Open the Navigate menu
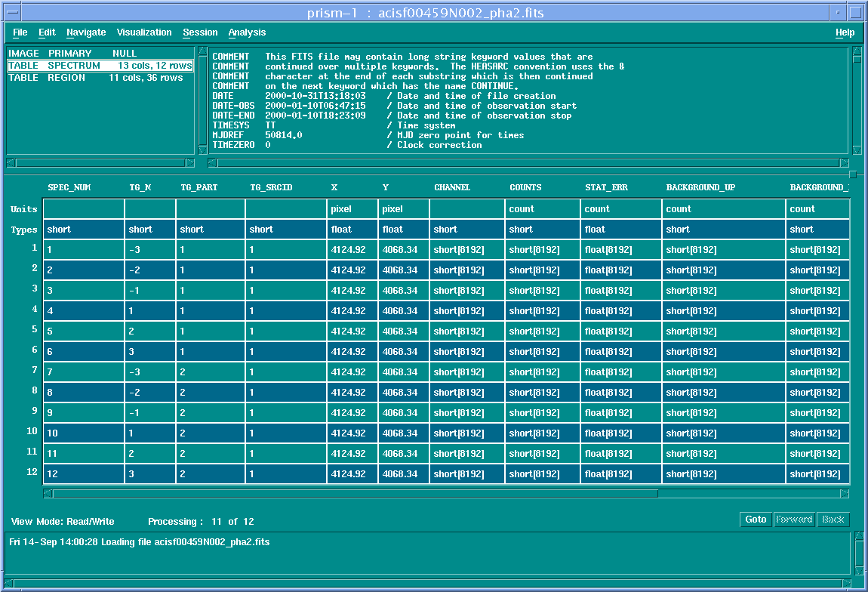 click(86, 32)
